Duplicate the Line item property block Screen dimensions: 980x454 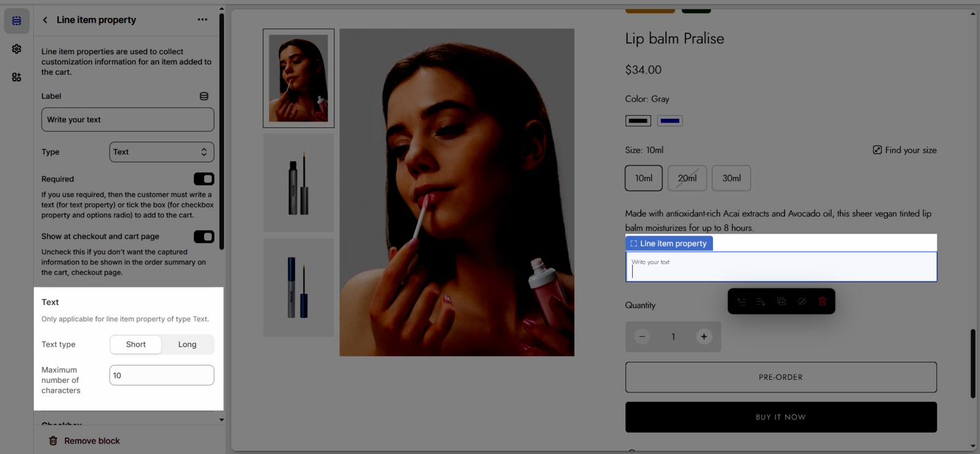click(782, 301)
